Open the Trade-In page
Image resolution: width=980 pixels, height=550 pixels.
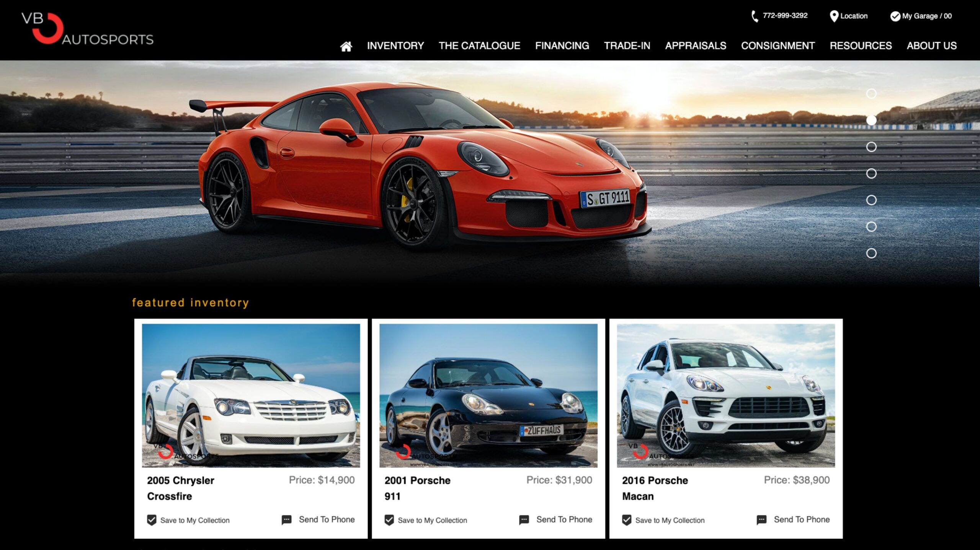click(627, 46)
